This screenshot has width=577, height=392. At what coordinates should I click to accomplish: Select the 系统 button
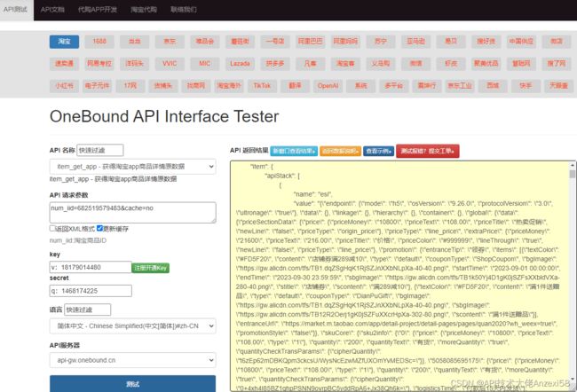tap(361, 86)
